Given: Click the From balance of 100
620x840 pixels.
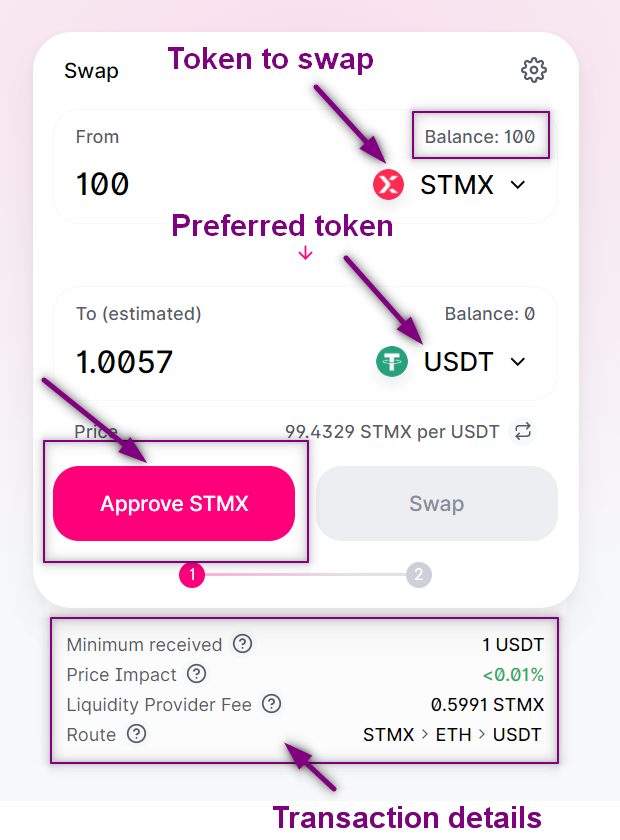Looking at the screenshot, I should 480,137.
